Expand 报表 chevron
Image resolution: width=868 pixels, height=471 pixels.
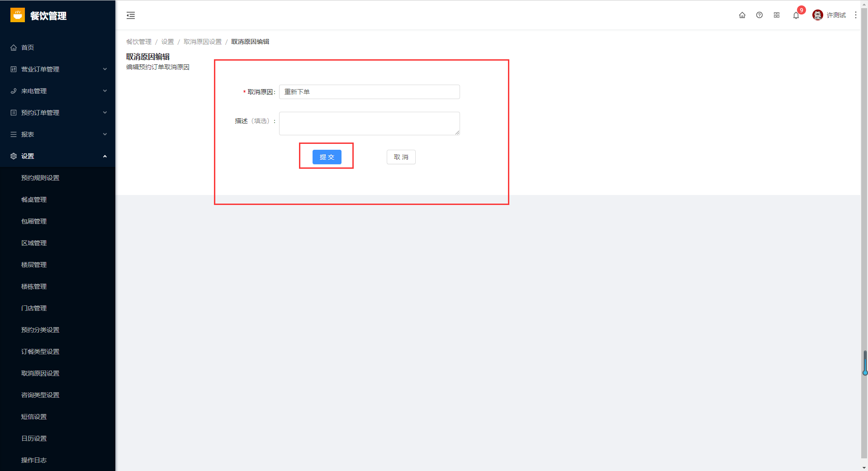tap(105, 134)
